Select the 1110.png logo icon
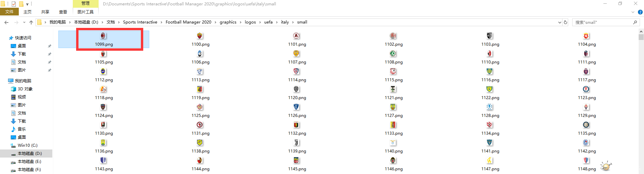This screenshot has height=174, width=644. 490,53
